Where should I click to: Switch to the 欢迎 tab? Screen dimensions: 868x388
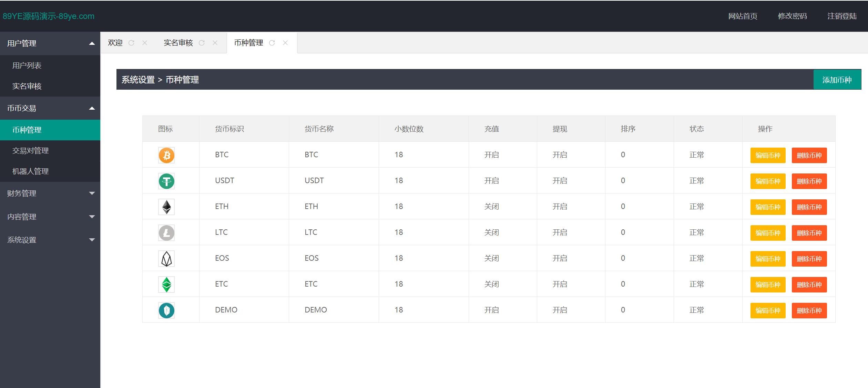115,43
